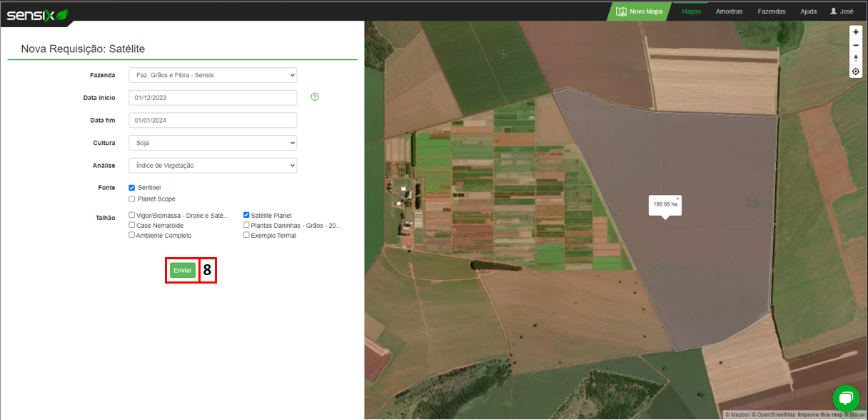Reset map bearing with compass icon
Screen dimensions: 868x420
856,58
